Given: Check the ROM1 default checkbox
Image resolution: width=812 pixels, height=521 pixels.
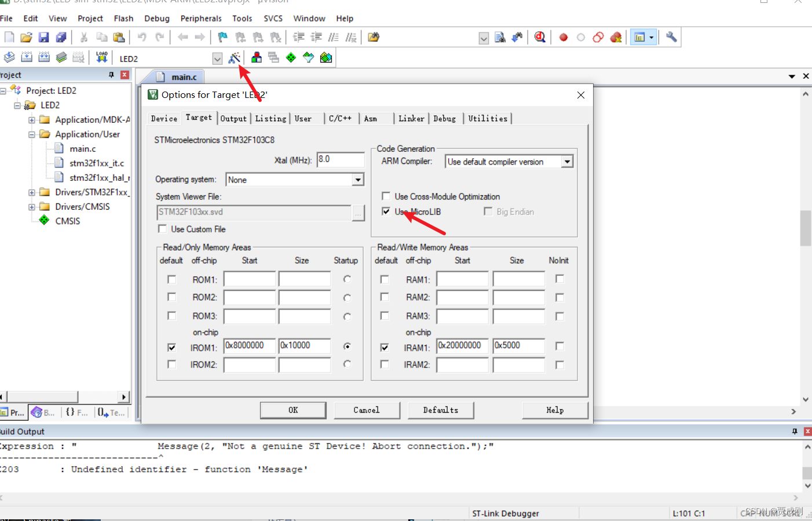Looking at the screenshot, I should point(171,279).
